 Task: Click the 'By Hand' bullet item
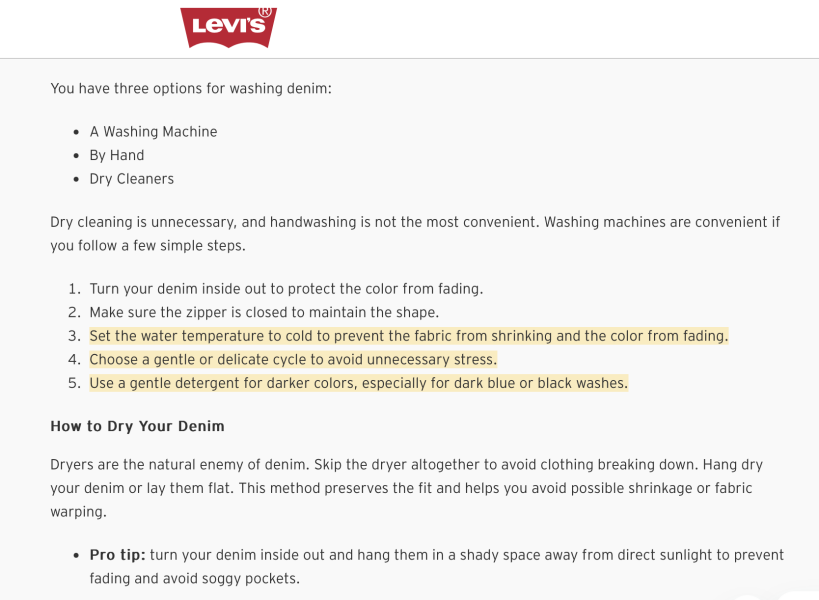116,155
